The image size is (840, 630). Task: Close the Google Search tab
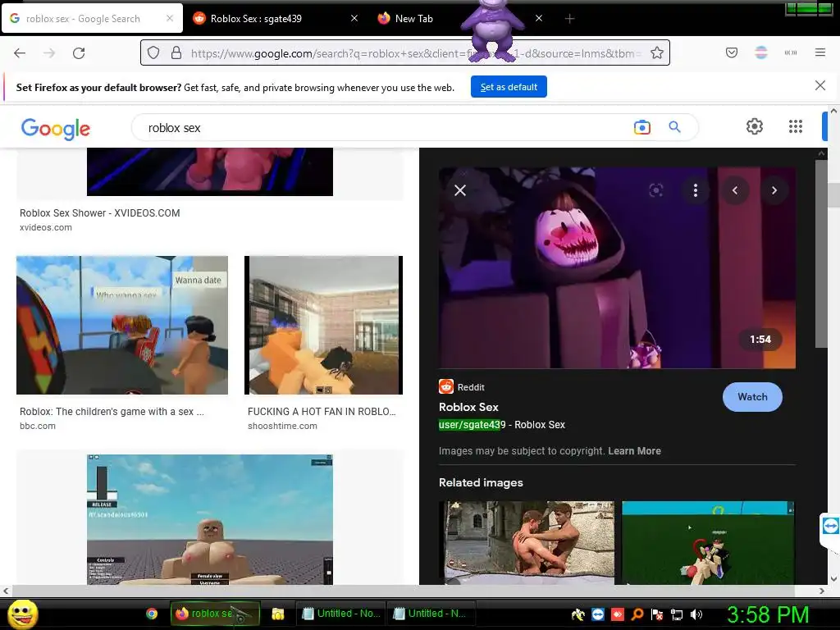[170, 18]
